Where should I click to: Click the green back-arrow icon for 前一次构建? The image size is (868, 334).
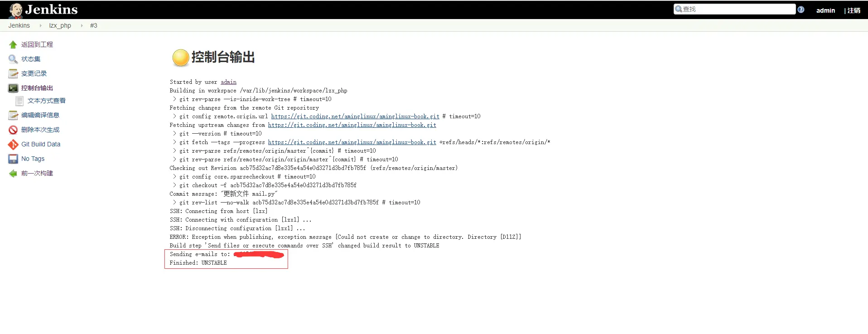(13, 173)
